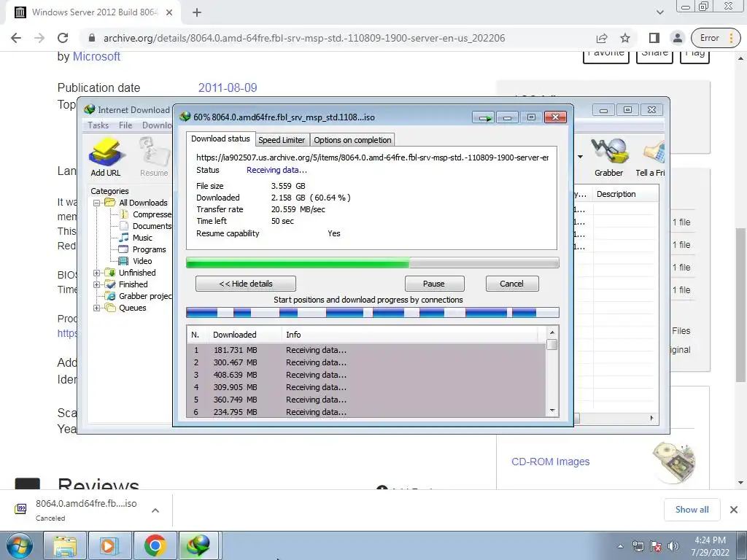Image resolution: width=747 pixels, height=560 pixels.
Task: Click the Hide details button
Action: [246, 284]
